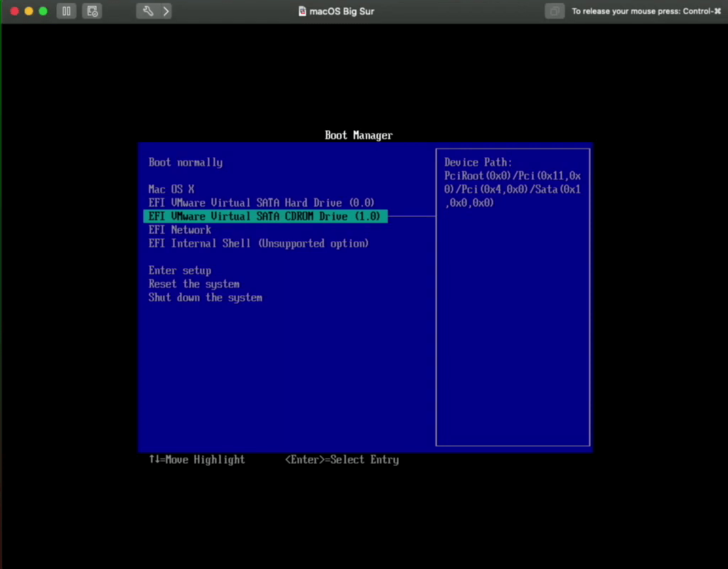The height and width of the screenshot is (569, 728).
Task: Choose 'Enter setup' in Boot Manager
Action: (180, 270)
